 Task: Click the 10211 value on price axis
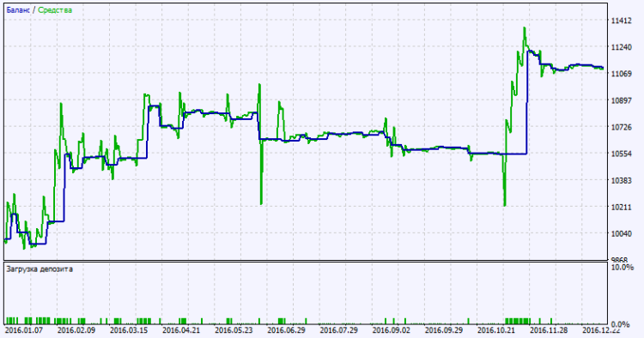(x=622, y=207)
